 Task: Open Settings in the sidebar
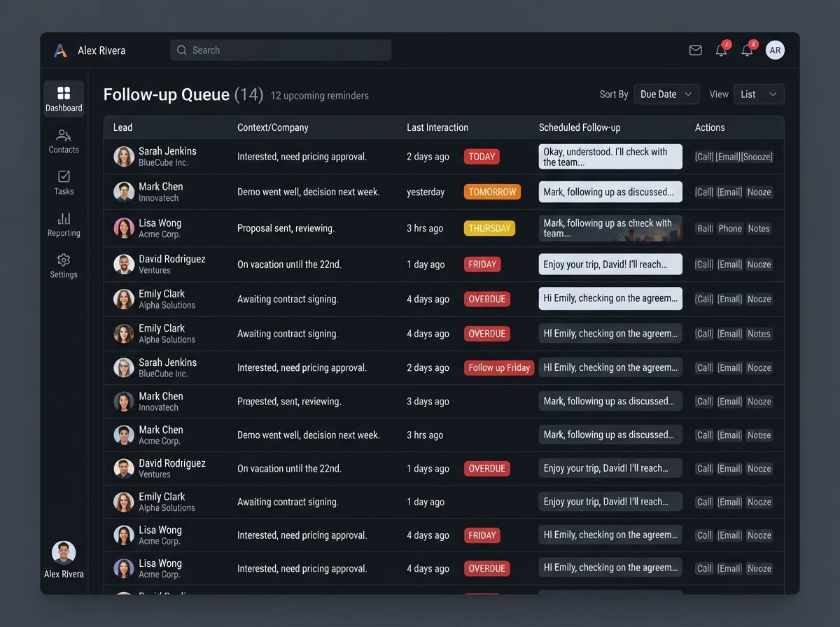[64, 266]
